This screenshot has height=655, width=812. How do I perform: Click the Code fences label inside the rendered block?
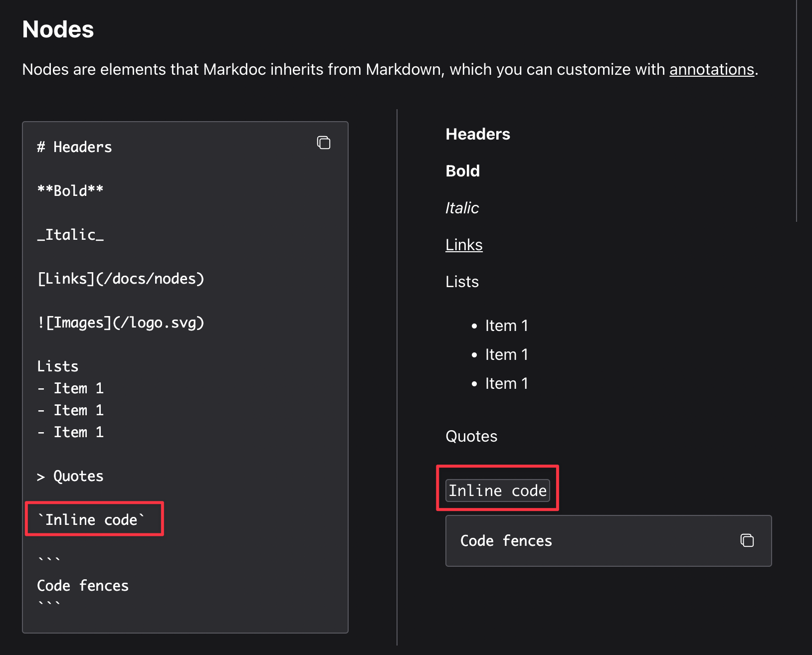point(506,541)
